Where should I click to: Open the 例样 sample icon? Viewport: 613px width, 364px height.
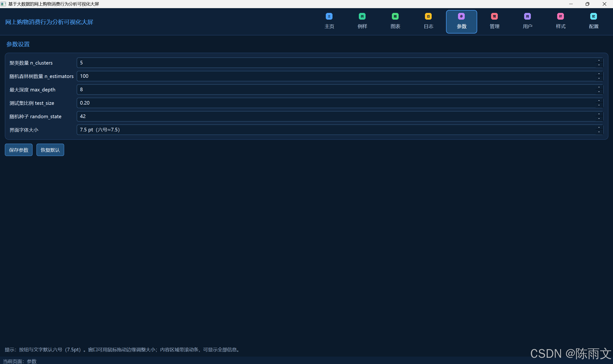362,17
